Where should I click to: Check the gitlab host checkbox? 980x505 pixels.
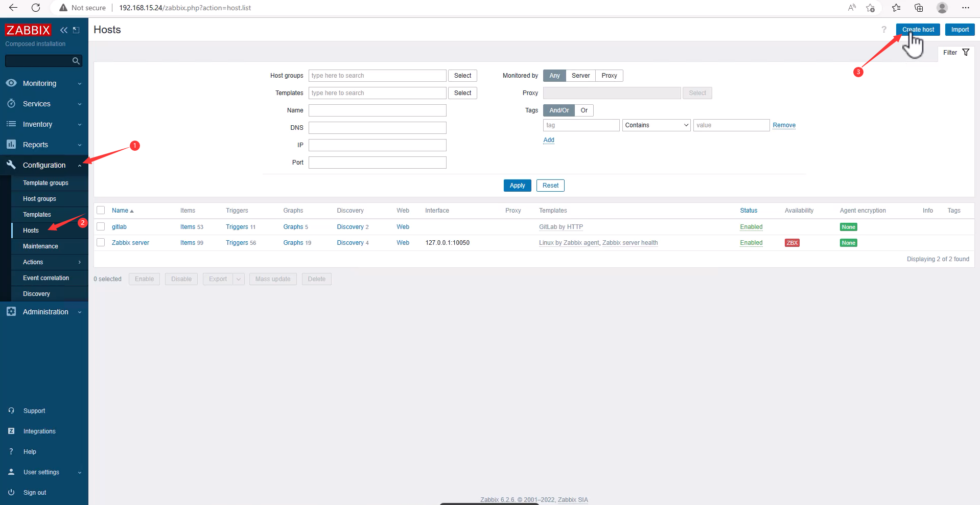101,227
